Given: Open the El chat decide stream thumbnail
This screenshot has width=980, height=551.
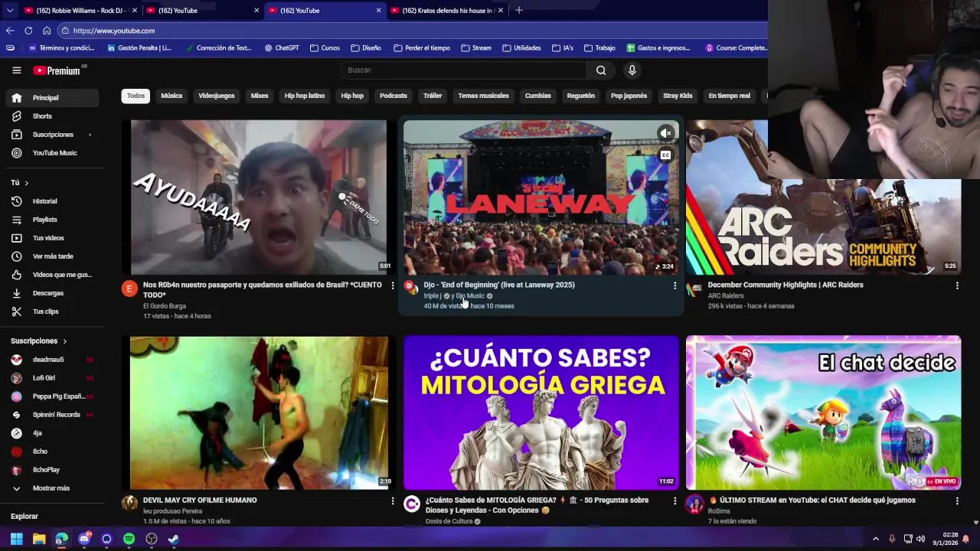Looking at the screenshot, I should click(x=823, y=412).
